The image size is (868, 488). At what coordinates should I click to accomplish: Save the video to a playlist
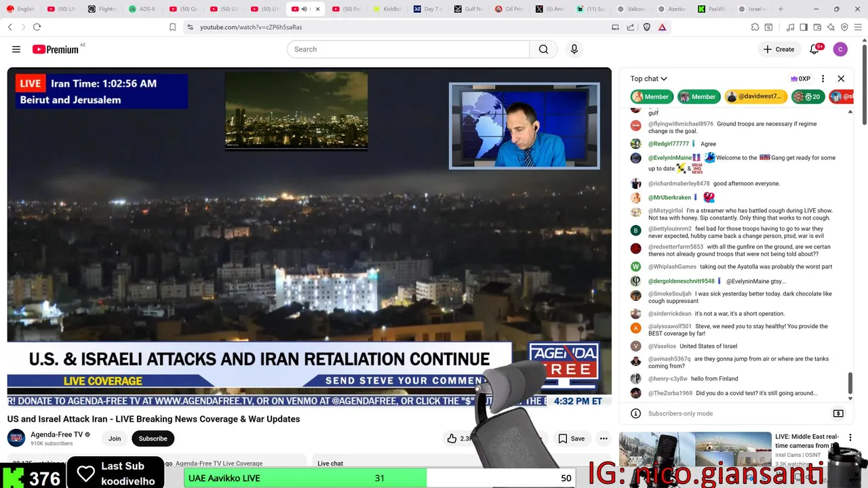pyautogui.click(x=571, y=439)
